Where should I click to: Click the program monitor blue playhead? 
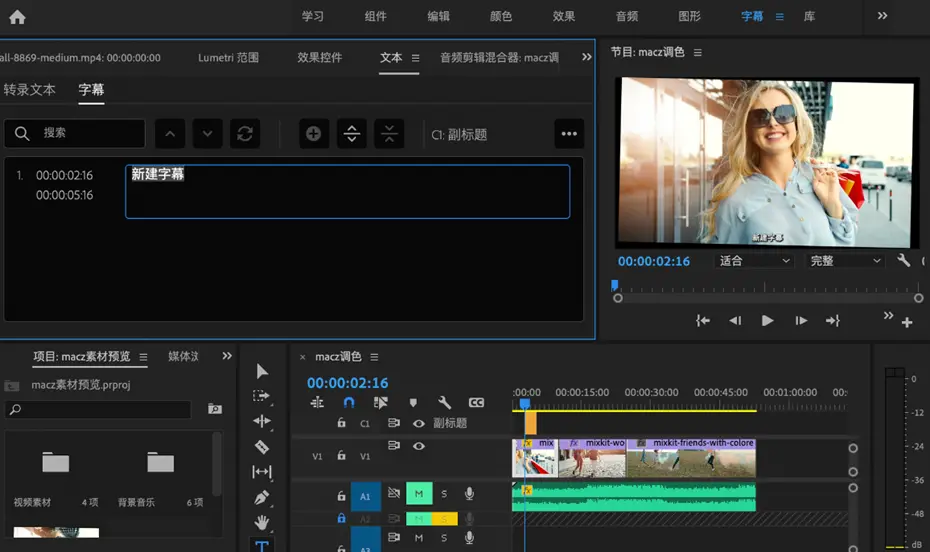pyautogui.click(x=614, y=285)
